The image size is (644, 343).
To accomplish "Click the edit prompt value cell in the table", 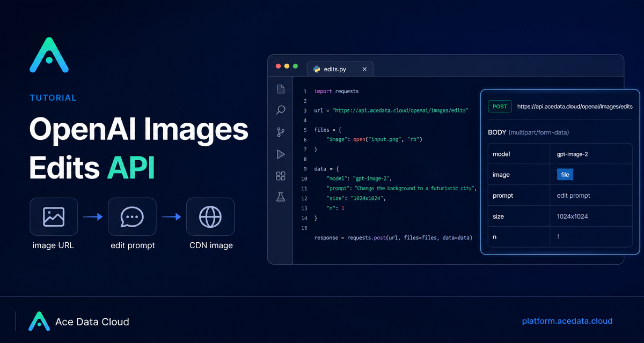I will click(x=591, y=196).
